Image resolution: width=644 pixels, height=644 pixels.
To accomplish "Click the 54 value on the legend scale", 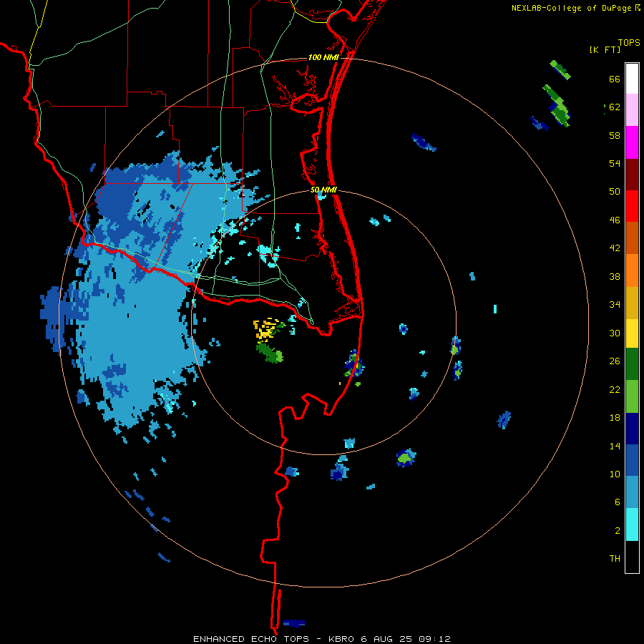I will pos(615,163).
